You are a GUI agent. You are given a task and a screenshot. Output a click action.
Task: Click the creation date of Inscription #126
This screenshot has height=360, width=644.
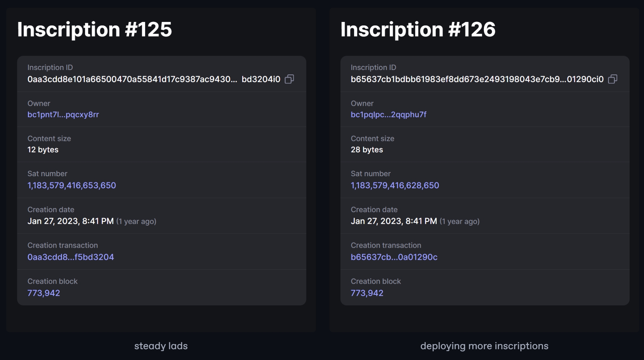tap(394, 221)
